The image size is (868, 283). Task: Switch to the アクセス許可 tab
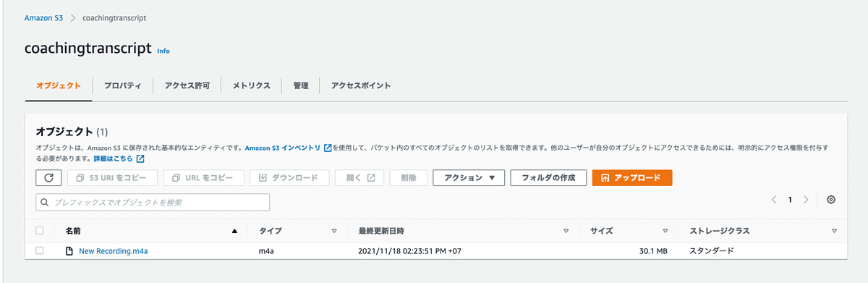pos(187,85)
